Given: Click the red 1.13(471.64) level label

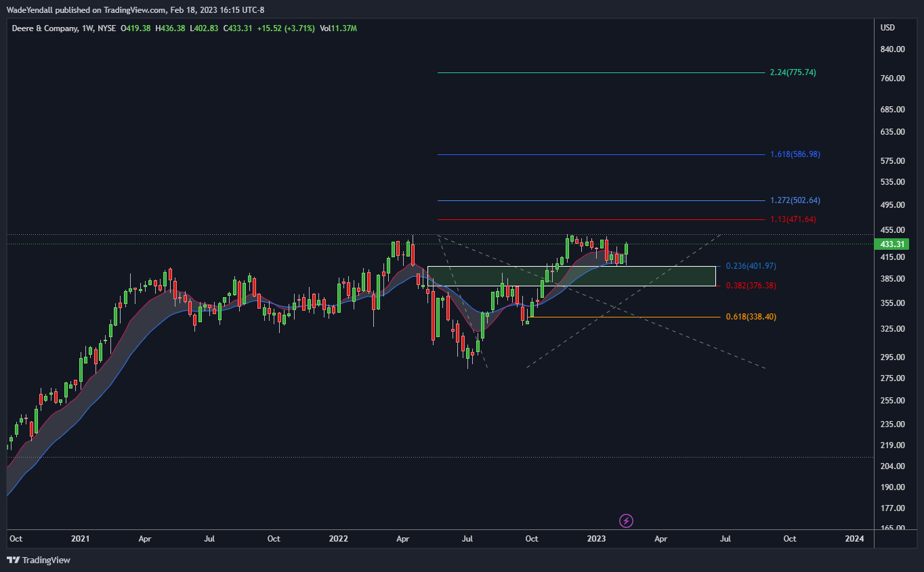Looking at the screenshot, I should (793, 219).
